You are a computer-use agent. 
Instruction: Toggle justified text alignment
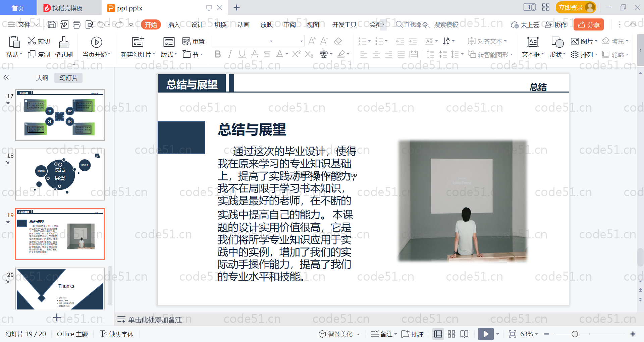(401, 54)
